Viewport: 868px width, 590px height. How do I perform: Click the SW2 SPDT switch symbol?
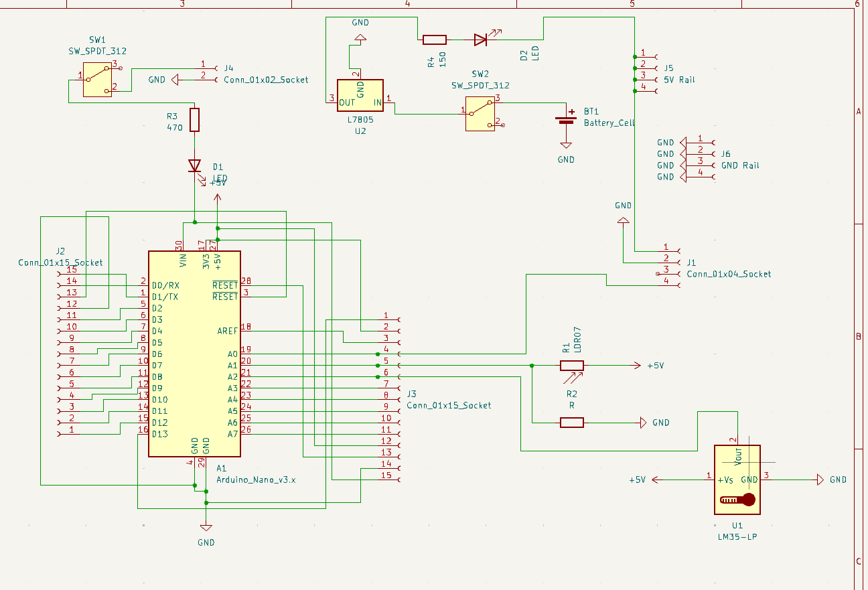click(x=481, y=112)
